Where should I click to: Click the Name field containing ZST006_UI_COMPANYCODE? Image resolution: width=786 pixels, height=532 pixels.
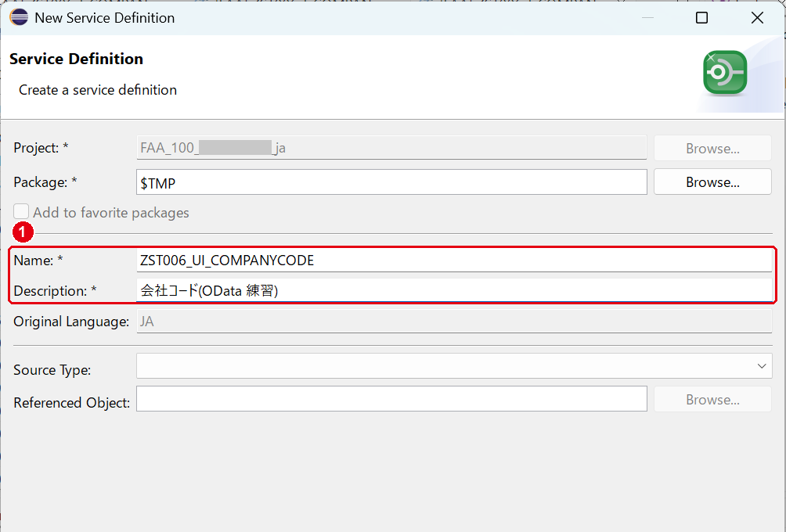(x=454, y=261)
